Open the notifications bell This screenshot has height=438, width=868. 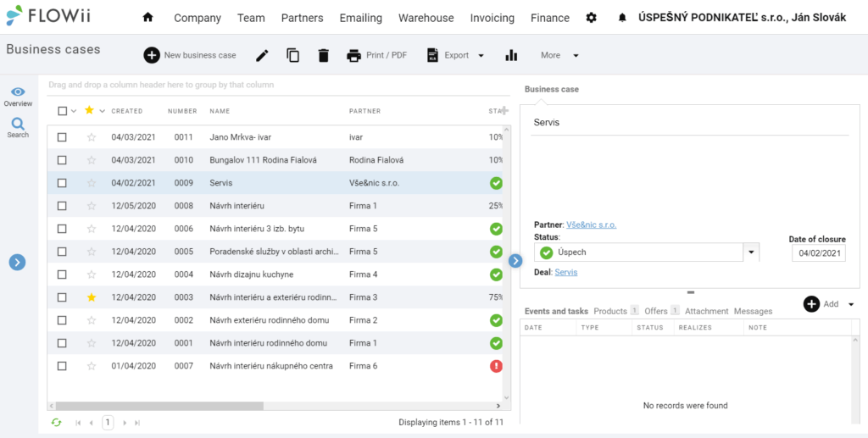coord(622,18)
